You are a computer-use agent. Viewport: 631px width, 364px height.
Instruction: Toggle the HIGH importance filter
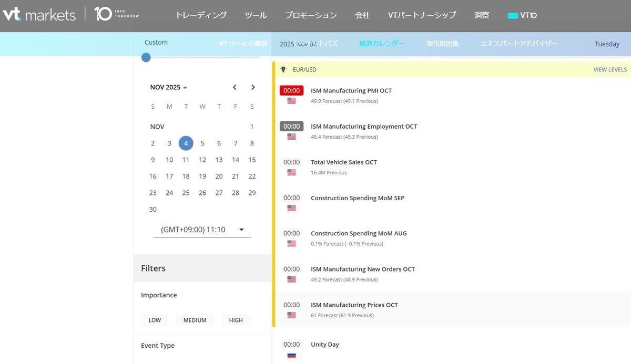[236, 320]
